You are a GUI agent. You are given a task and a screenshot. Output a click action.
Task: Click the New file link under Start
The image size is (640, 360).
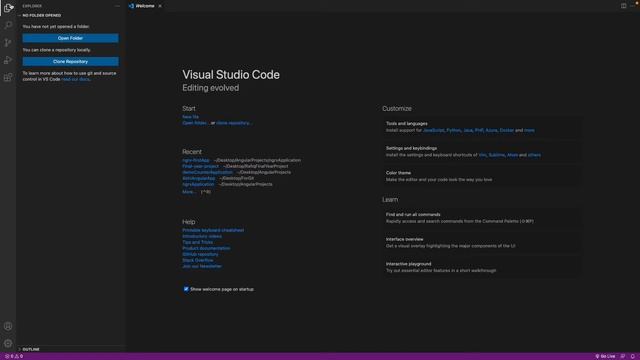coord(190,117)
